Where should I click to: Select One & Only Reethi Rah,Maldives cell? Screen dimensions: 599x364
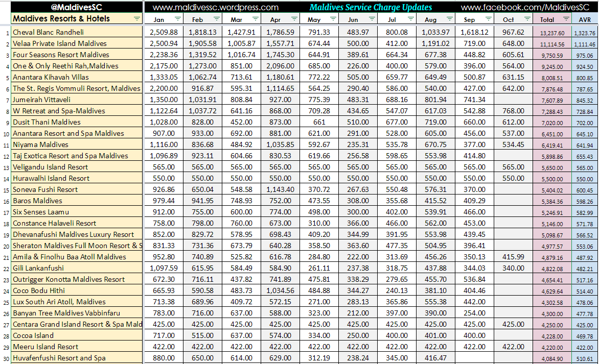pyautogui.click(x=77, y=66)
